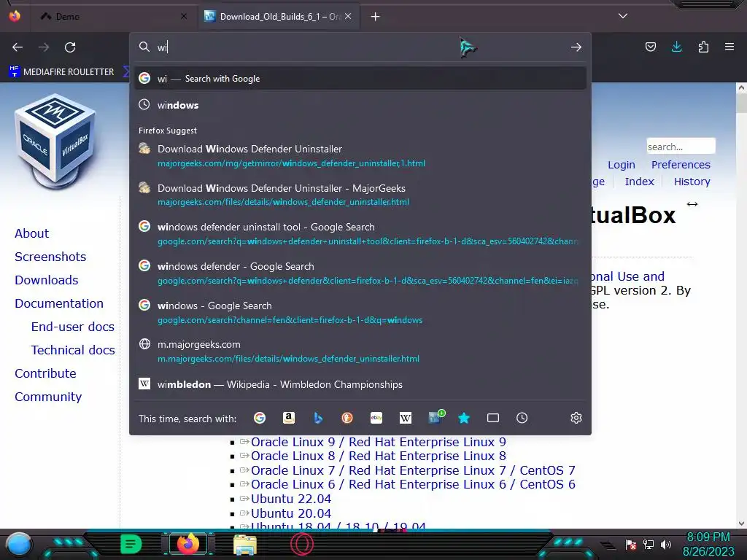Switch to the Demo tab

tap(113, 17)
